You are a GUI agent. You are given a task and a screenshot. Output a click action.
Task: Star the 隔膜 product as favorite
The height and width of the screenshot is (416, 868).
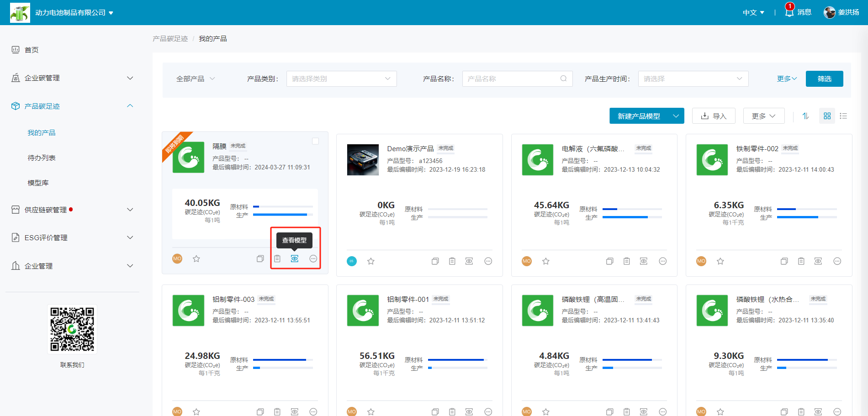(196, 259)
